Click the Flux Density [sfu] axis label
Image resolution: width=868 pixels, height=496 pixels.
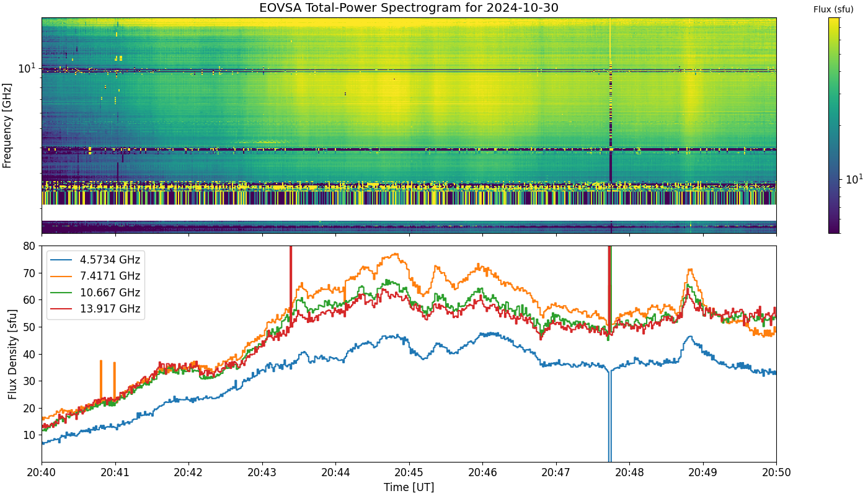tap(12, 353)
